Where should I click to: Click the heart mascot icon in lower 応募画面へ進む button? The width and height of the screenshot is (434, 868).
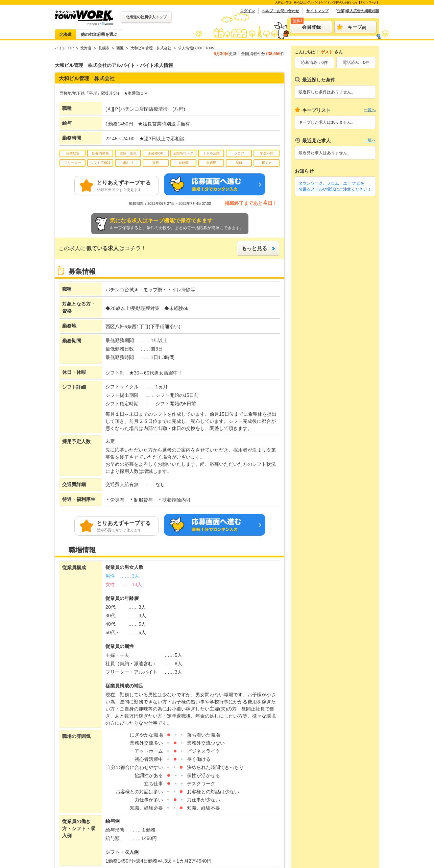pyautogui.click(x=177, y=525)
